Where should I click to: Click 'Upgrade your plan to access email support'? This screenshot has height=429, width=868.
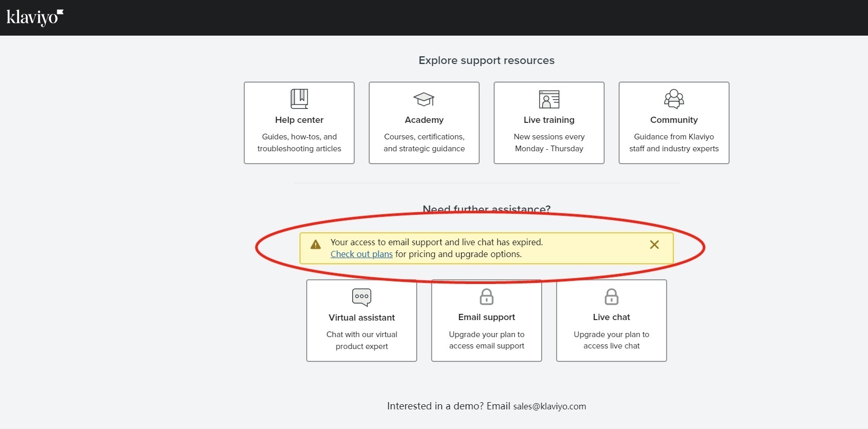[x=486, y=340]
